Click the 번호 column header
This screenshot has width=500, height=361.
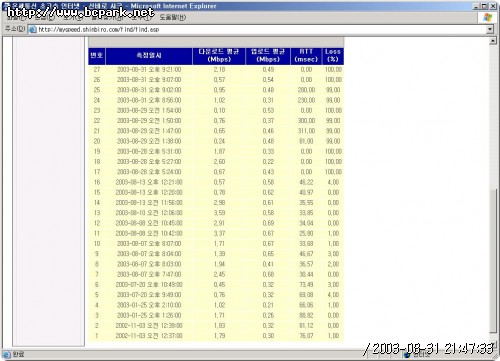[97, 56]
